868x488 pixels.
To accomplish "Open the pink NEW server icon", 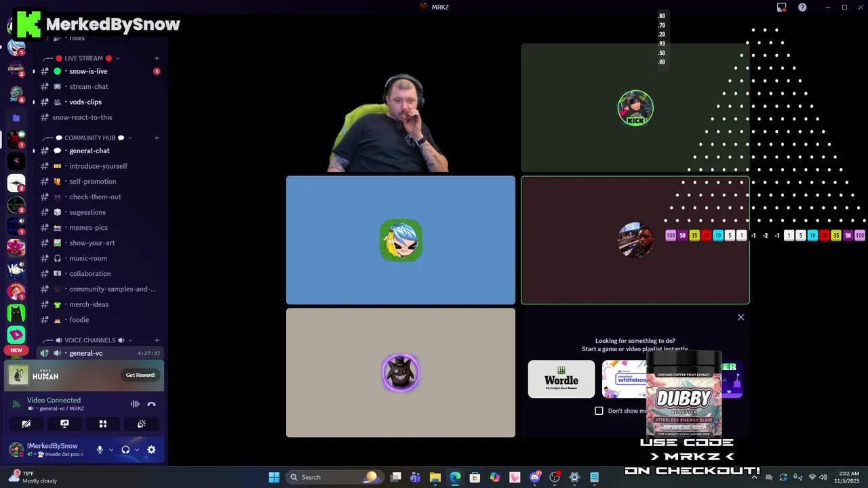I will tap(16, 335).
